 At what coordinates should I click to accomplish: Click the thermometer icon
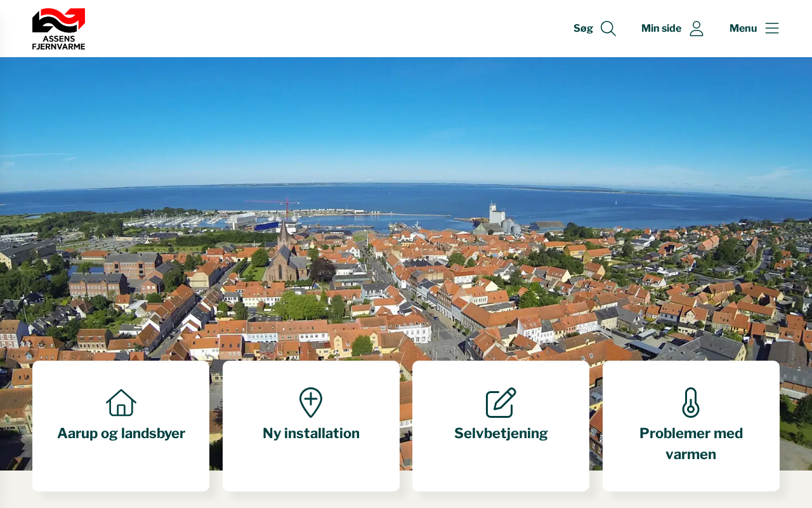click(691, 403)
